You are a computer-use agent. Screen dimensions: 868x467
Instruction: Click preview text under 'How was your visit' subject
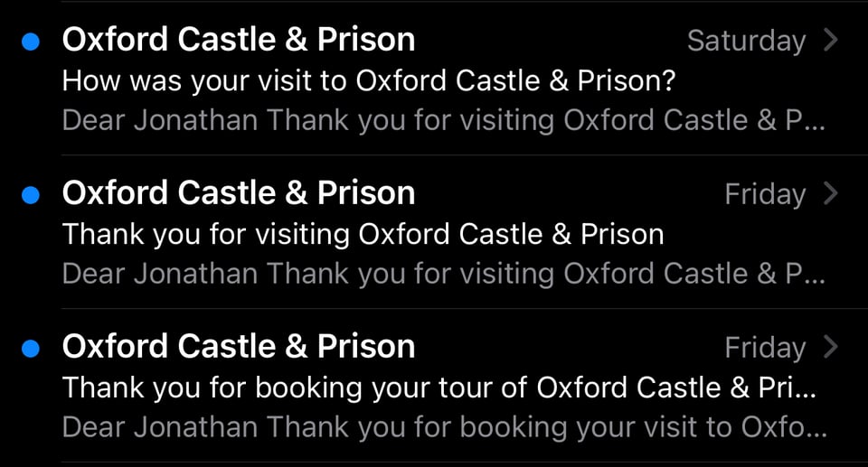(443, 121)
